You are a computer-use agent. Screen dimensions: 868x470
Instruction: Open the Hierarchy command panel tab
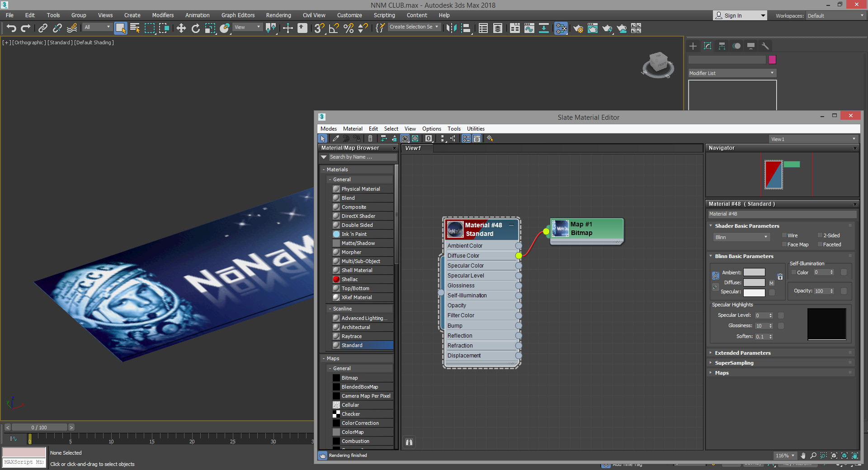(x=722, y=46)
